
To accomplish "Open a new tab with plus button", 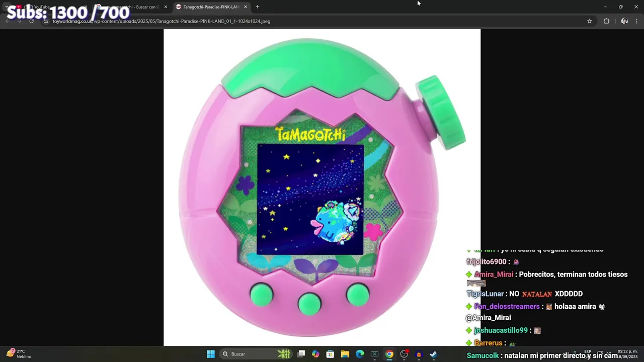I will click(x=258, y=7).
